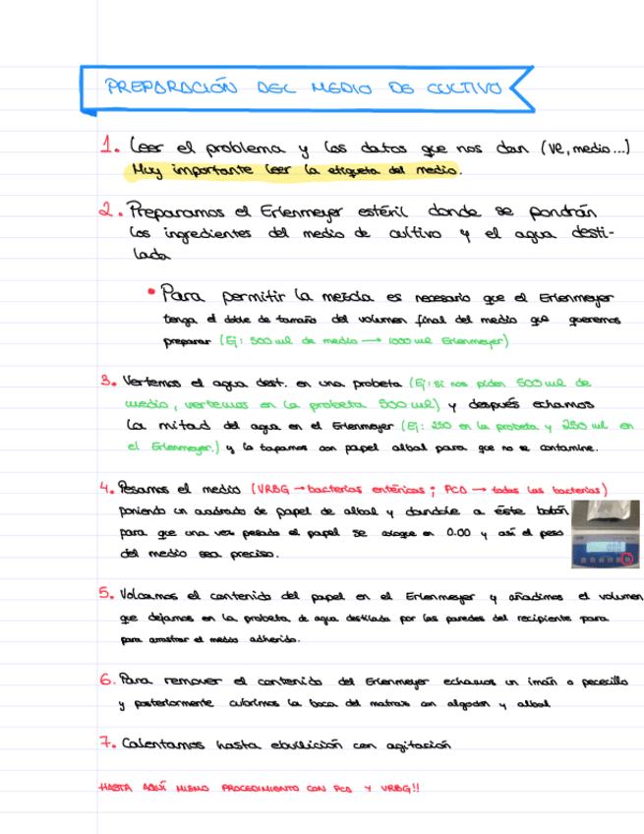Click the red bullet before 'Para permitir la mezcla'

151,291
